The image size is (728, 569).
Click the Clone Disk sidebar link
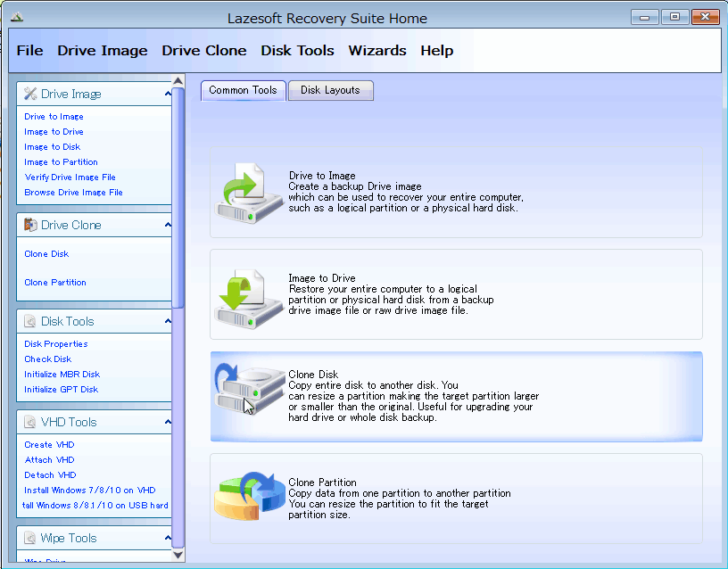(x=46, y=254)
